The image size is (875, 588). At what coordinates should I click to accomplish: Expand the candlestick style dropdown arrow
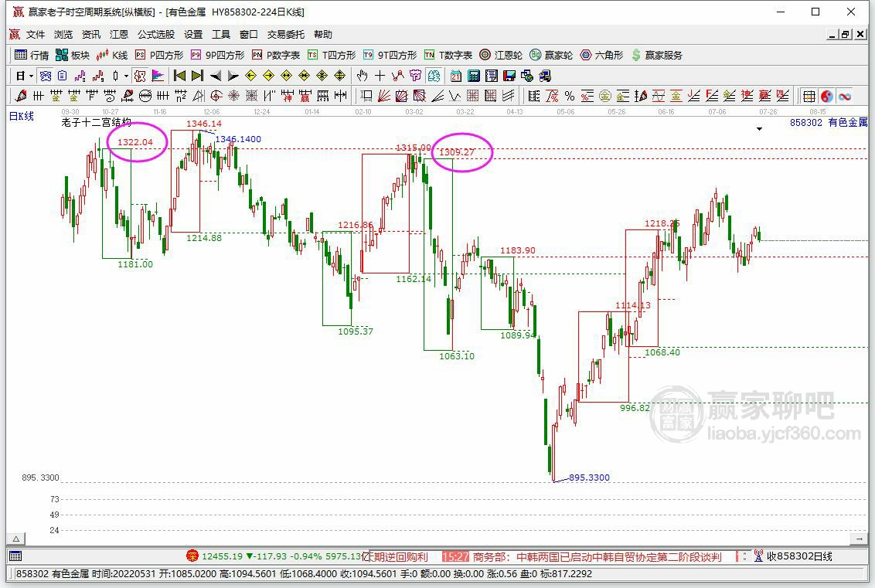pyautogui.click(x=126, y=76)
